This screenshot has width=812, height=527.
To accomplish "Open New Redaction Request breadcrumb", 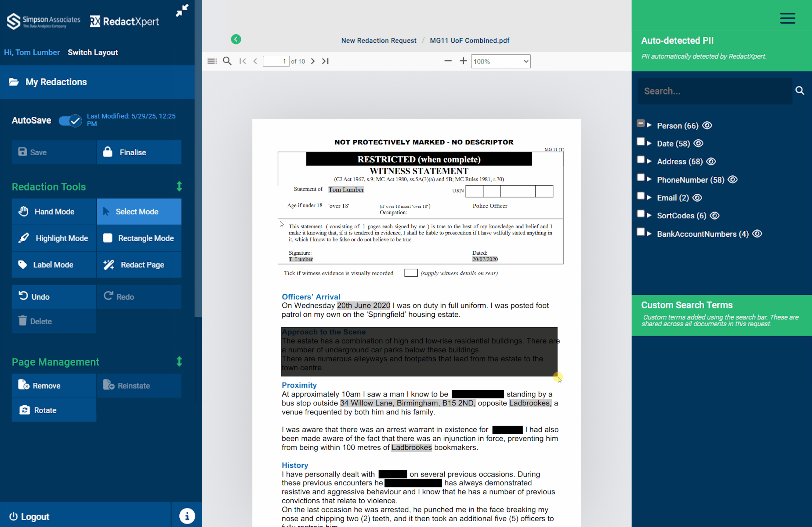I will (x=379, y=40).
